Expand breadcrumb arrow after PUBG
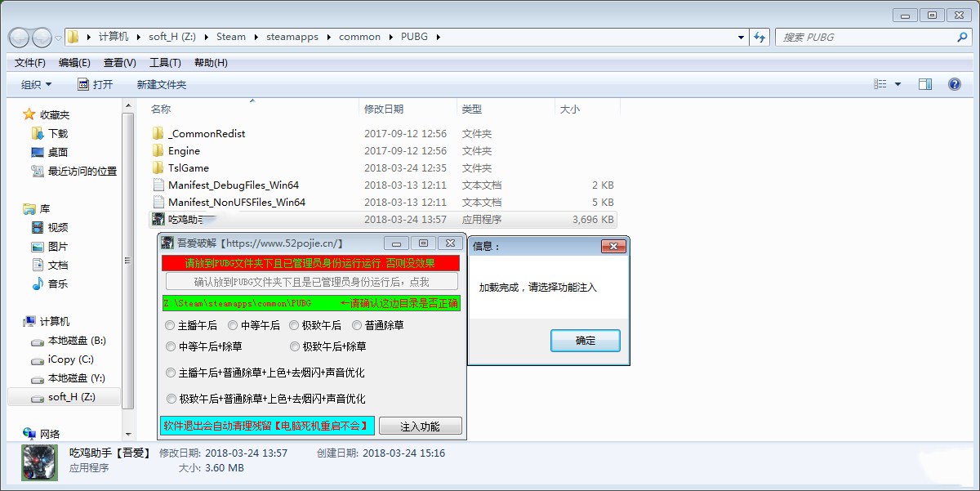 pos(437,37)
